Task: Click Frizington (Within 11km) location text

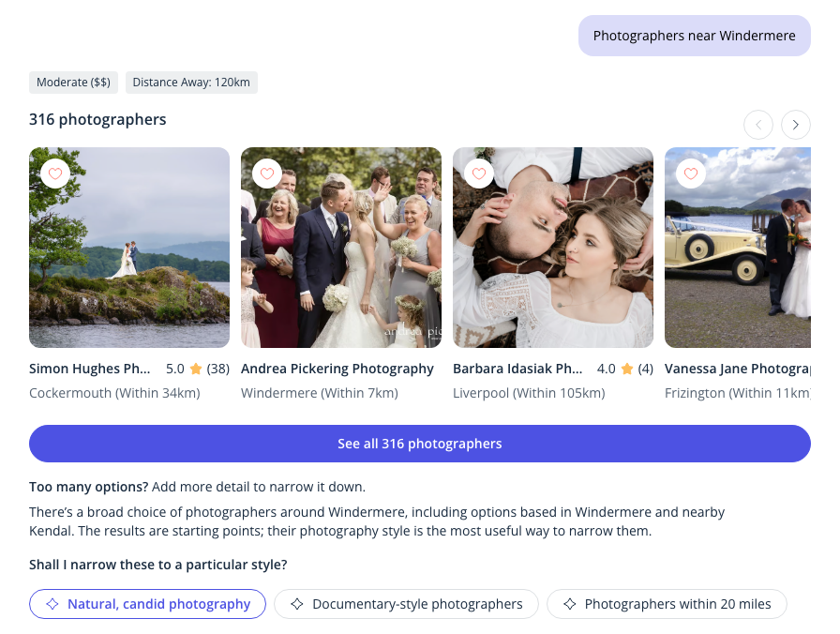Action: (x=738, y=393)
